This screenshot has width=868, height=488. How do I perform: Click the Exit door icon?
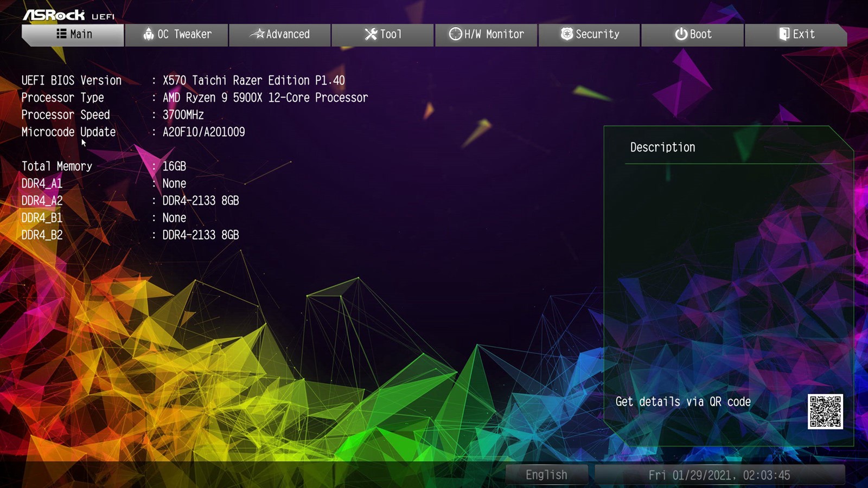[x=784, y=34]
